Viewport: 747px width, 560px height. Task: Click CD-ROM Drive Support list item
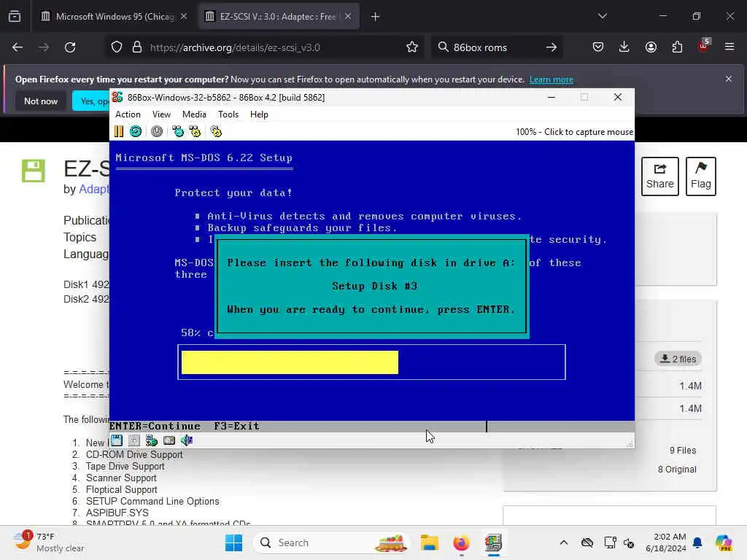134,454
